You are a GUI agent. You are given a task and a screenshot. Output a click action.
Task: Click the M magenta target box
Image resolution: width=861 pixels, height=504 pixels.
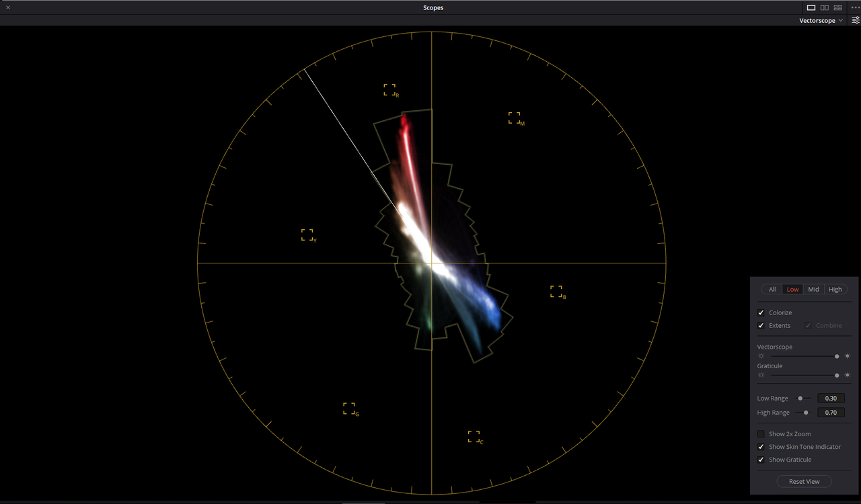(x=515, y=118)
